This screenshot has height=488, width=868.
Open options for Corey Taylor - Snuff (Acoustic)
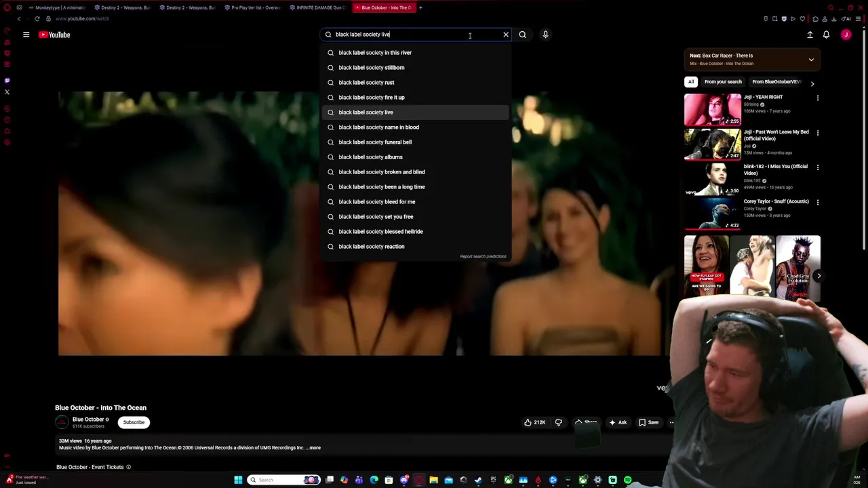click(x=817, y=202)
